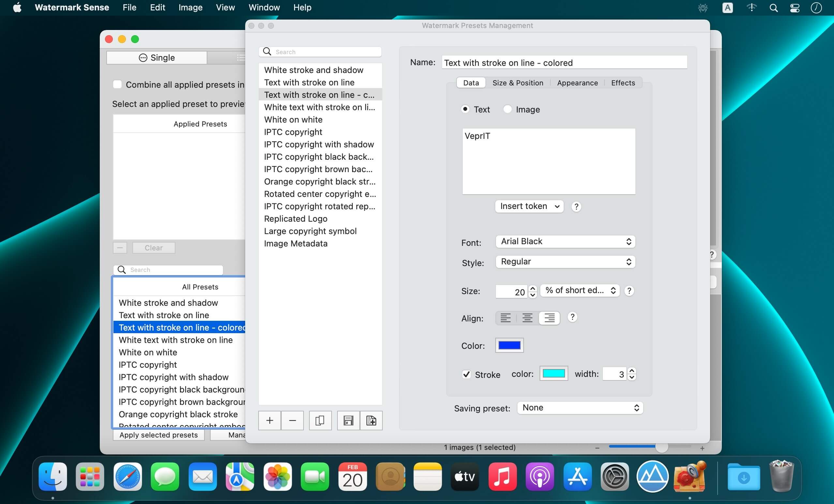Open Podcasts from the Dock
The width and height of the screenshot is (834, 504).
click(x=540, y=476)
